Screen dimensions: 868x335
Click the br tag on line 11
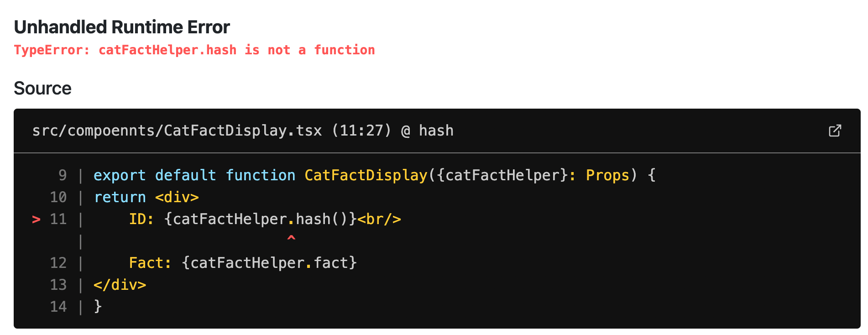(379, 219)
